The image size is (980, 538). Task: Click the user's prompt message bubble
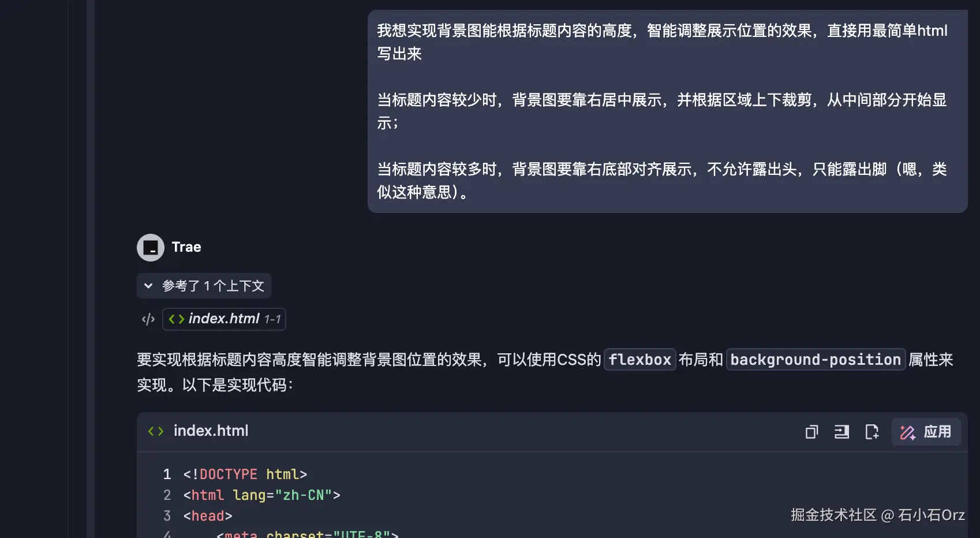coord(667,111)
